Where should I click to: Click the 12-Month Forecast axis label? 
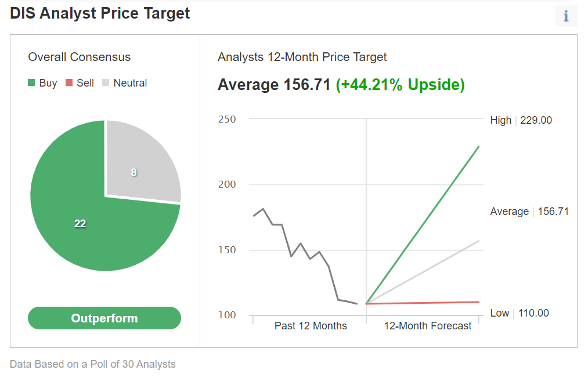(428, 326)
